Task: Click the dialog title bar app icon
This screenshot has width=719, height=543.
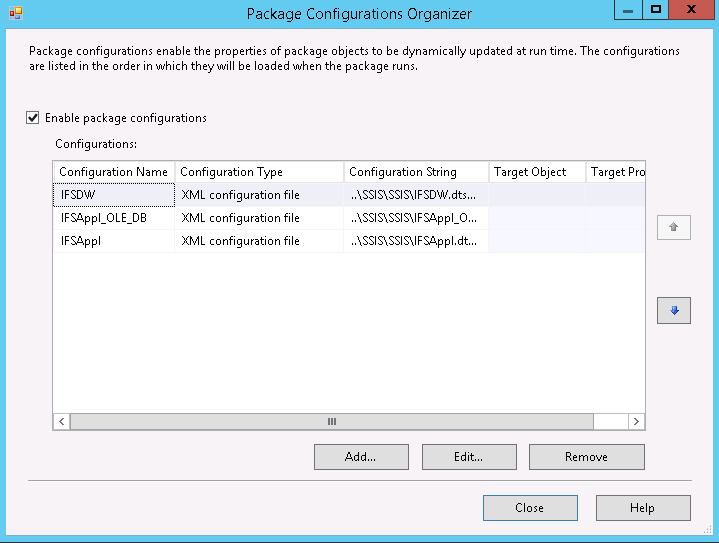Action: 15,13
